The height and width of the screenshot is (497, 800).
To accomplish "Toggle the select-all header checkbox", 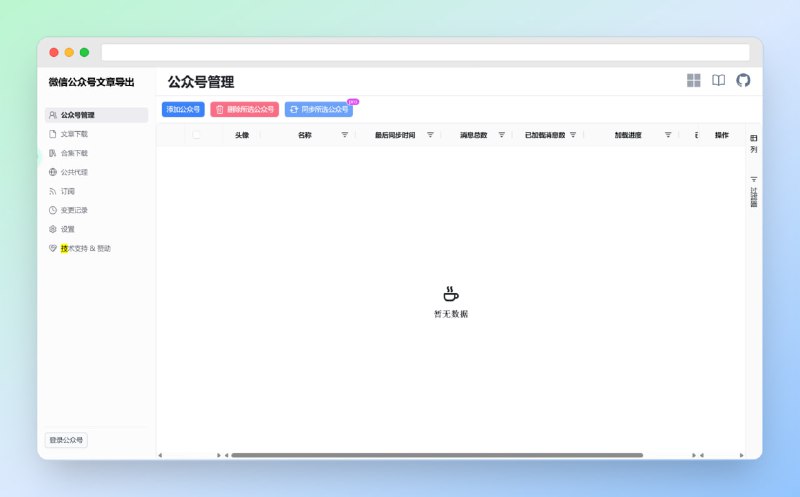I will [196, 135].
